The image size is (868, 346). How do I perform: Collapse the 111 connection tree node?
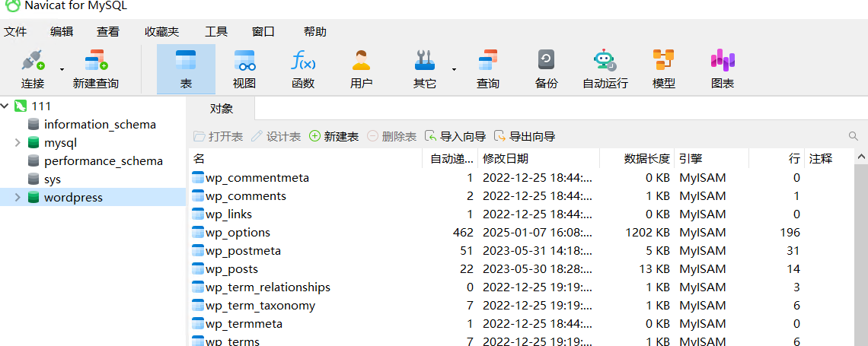pos(5,106)
